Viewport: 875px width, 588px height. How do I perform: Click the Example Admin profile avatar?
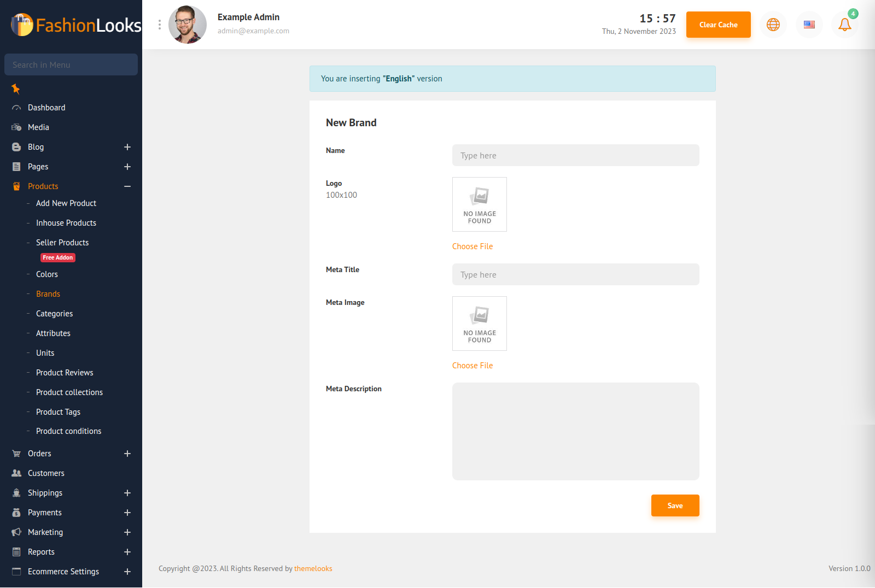tap(188, 25)
